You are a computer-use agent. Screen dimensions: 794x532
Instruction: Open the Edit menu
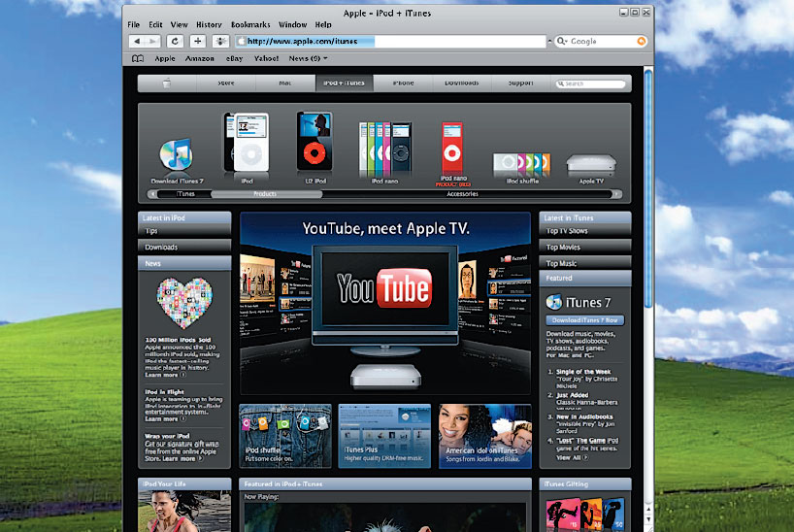(x=155, y=24)
